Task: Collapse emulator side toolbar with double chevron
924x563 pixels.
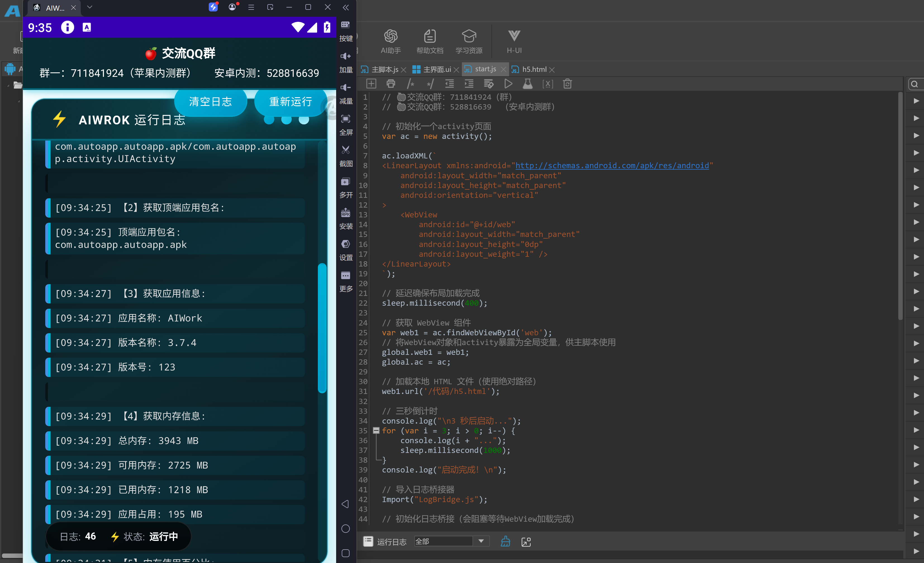Action: pos(346,7)
